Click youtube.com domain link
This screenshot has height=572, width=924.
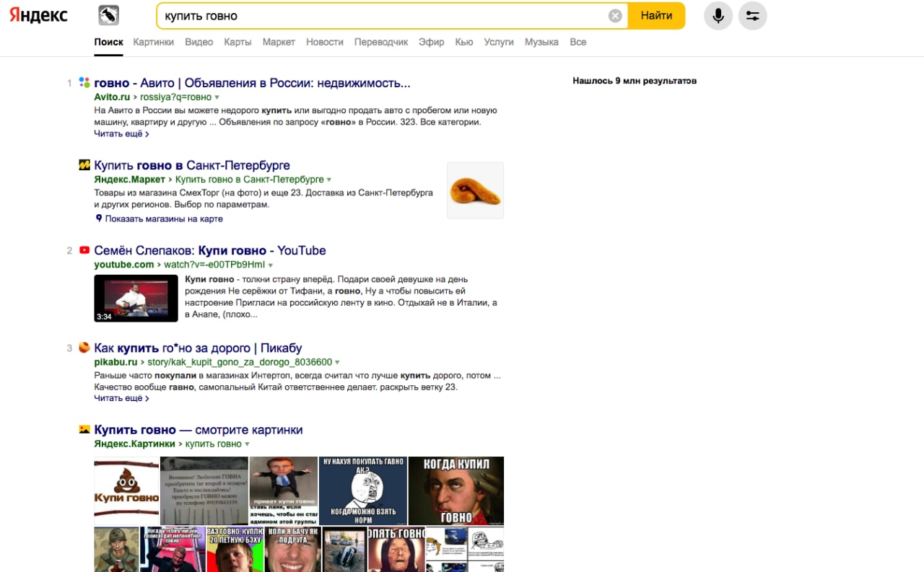(x=124, y=265)
